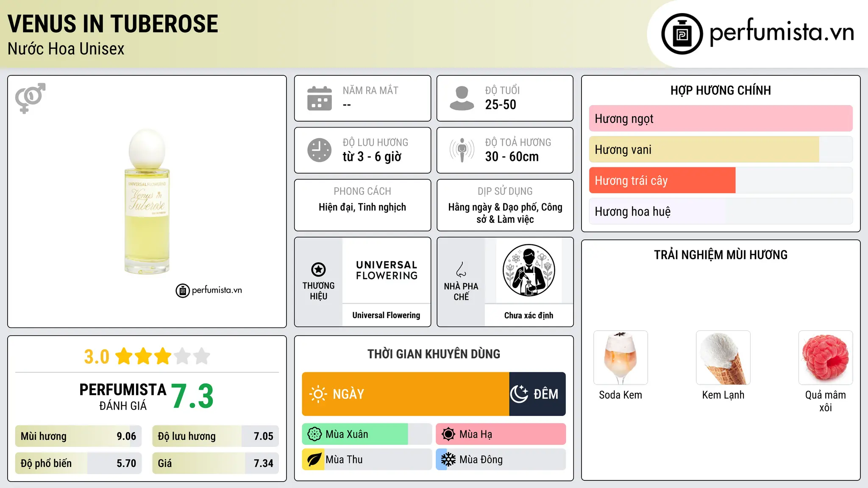Click the moon icon beside ĐÊM
This screenshot has width=868, height=488.
[519, 394]
